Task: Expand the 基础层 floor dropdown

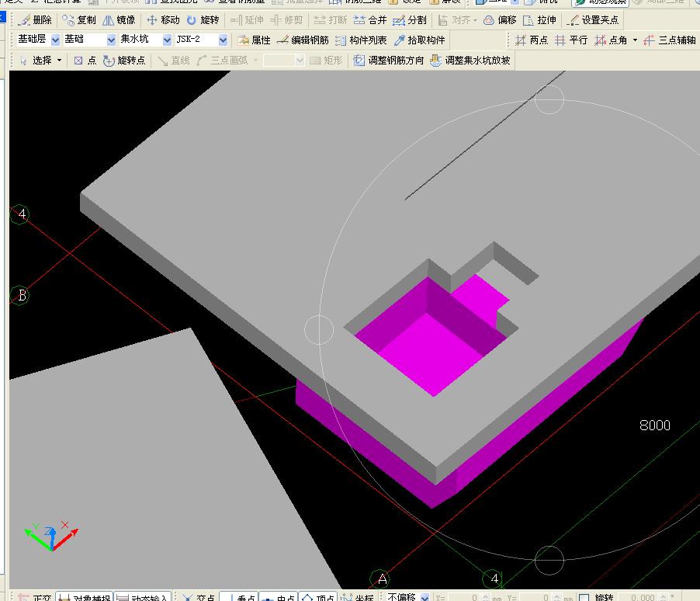Action: pos(55,40)
